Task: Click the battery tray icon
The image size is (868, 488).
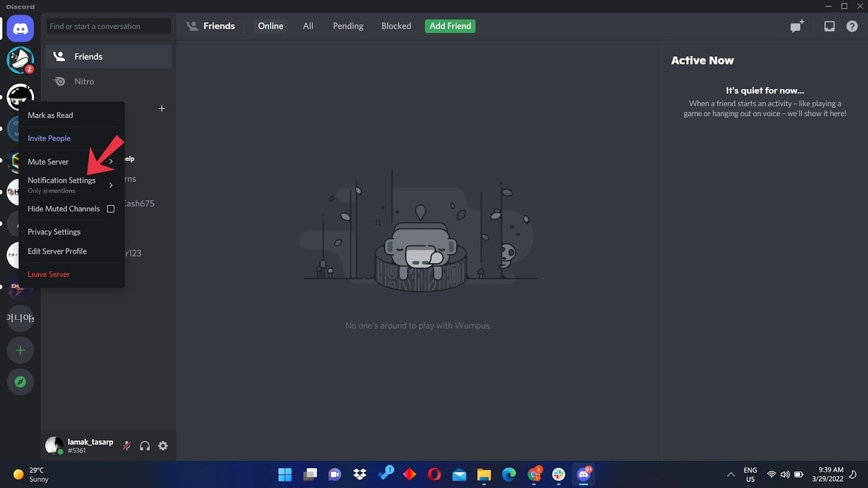Action: tap(799, 475)
